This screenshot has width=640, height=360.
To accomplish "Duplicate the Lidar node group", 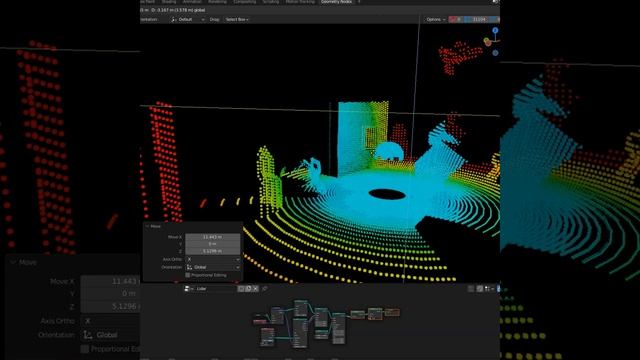I will point(248,289).
